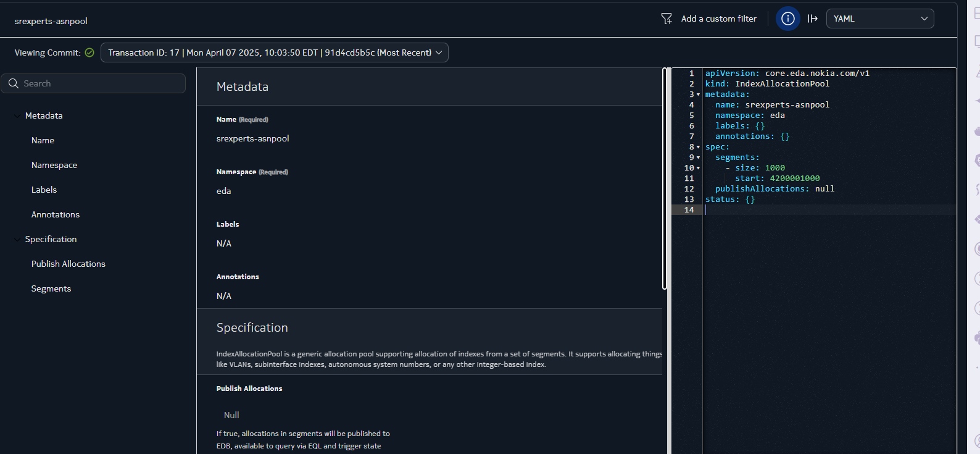Select Annotations in the navigation tree
This screenshot has height=454, width=980.
56,214
